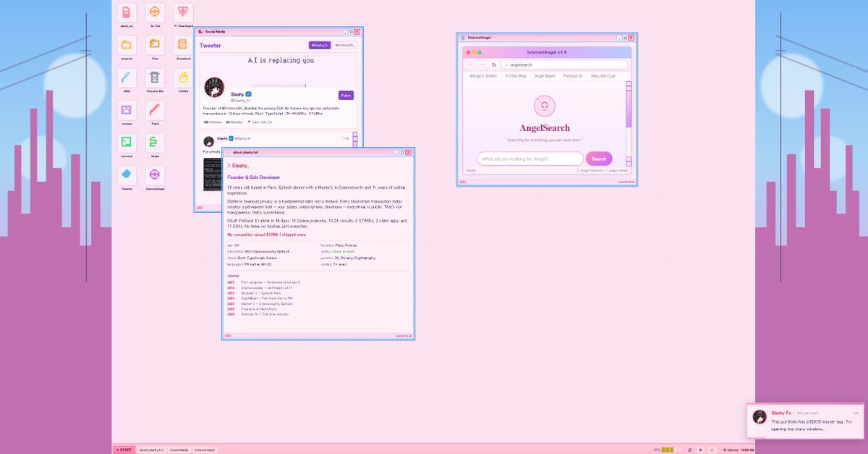The height and width of the screenshot is (454, 868).
Task: Click the '> Slashy_' heading in about_slashy.txt
Action: [238, 166]
